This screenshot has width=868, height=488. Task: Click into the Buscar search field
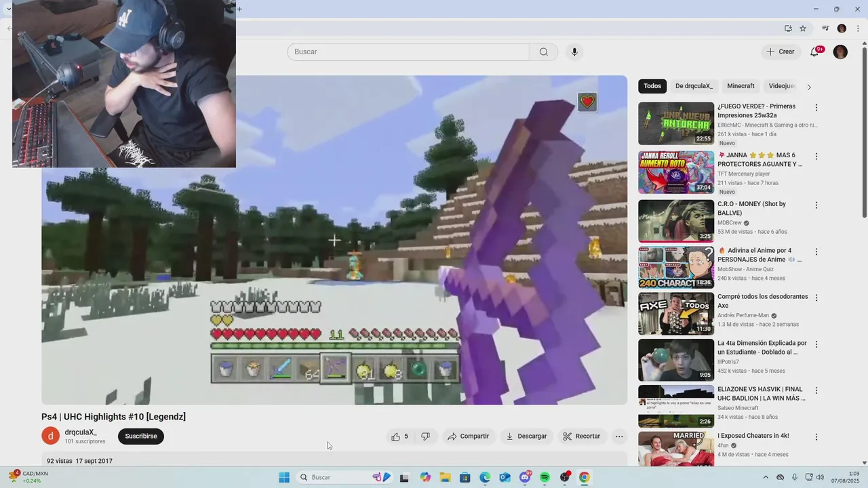coord(408,52)
